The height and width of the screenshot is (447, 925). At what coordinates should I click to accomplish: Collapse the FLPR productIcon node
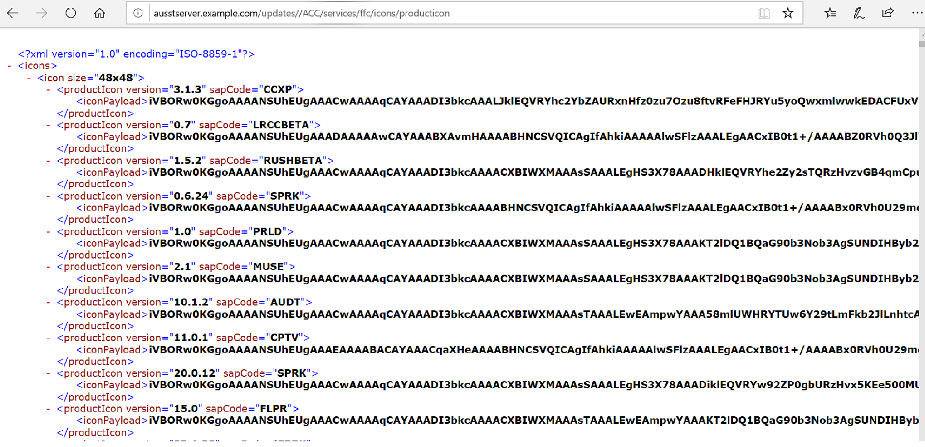click(48, 409)
